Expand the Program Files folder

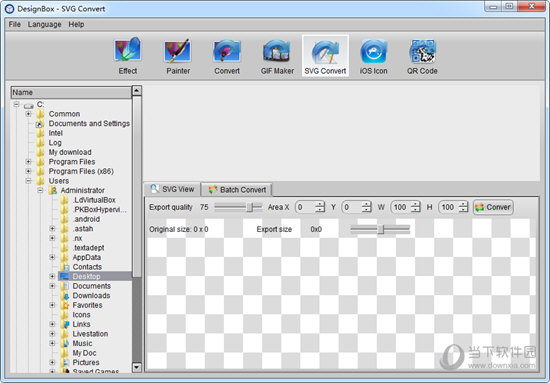click(28, 162)
